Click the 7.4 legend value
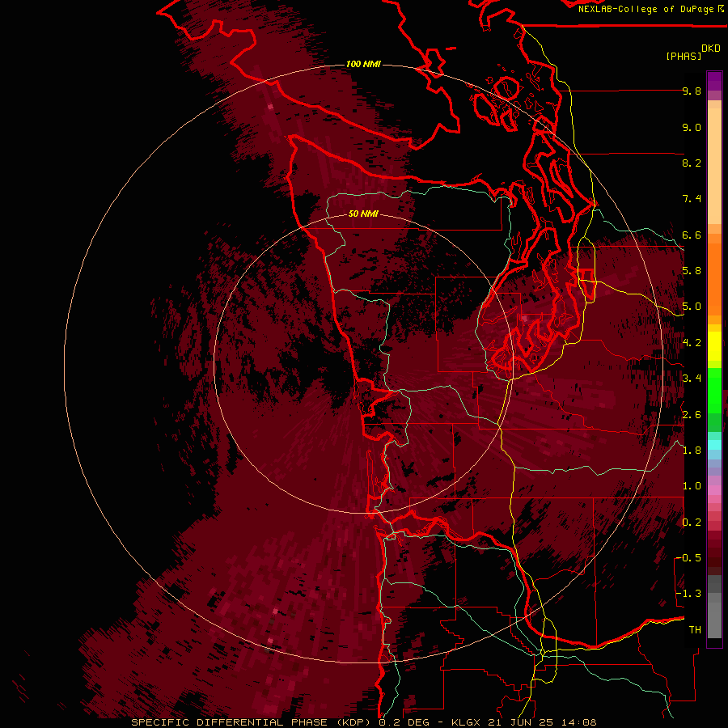This screenshot has width=728, height=728. click(692, 199)
